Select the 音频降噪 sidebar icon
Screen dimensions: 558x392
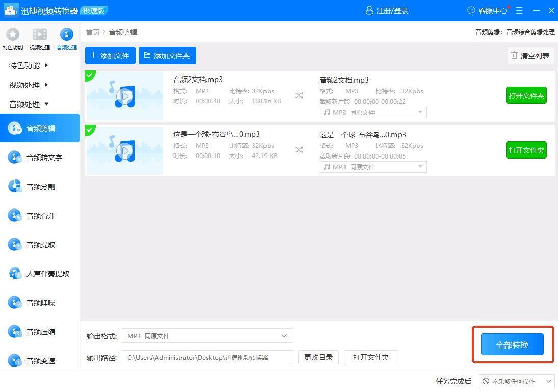[x=15, y=303]
